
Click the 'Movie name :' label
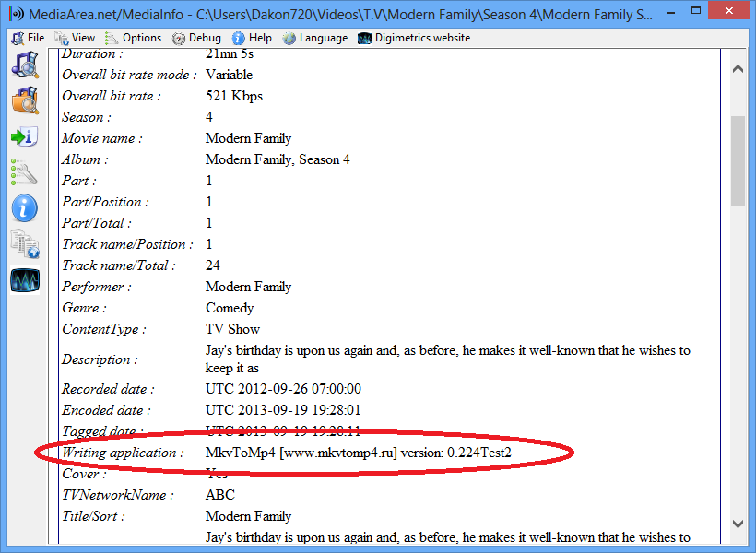pyautogui.click(x=102, y=138)
